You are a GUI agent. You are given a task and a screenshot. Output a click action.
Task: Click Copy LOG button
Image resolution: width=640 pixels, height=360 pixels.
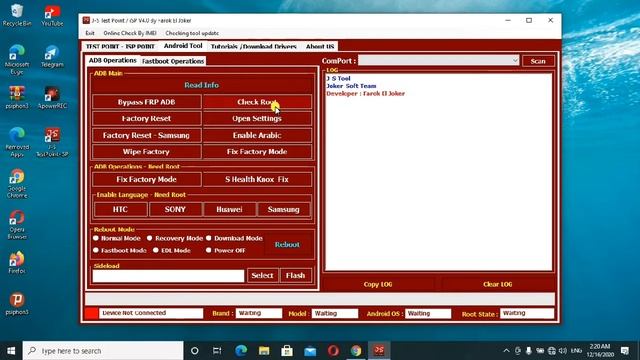pos(378,284)
